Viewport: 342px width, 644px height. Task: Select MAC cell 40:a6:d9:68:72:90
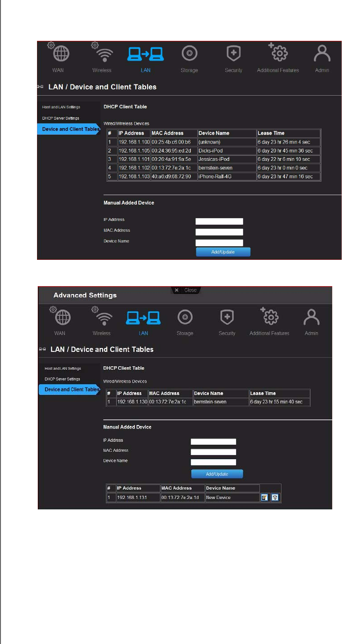[x=173, y=176]
